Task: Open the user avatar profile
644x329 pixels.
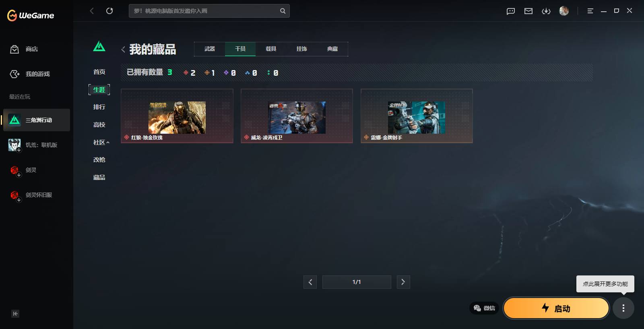Action: coord(564,11)
